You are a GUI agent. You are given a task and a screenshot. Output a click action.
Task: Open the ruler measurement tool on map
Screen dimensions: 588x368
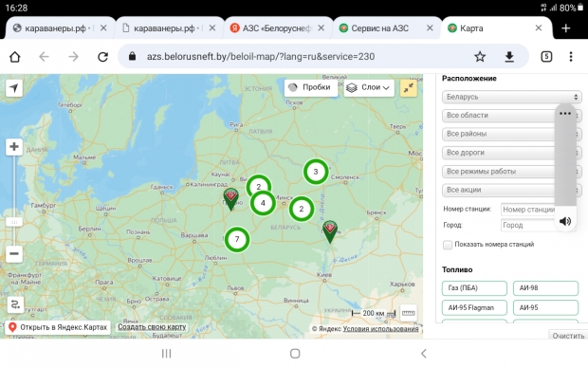click(x=409, y=313)
